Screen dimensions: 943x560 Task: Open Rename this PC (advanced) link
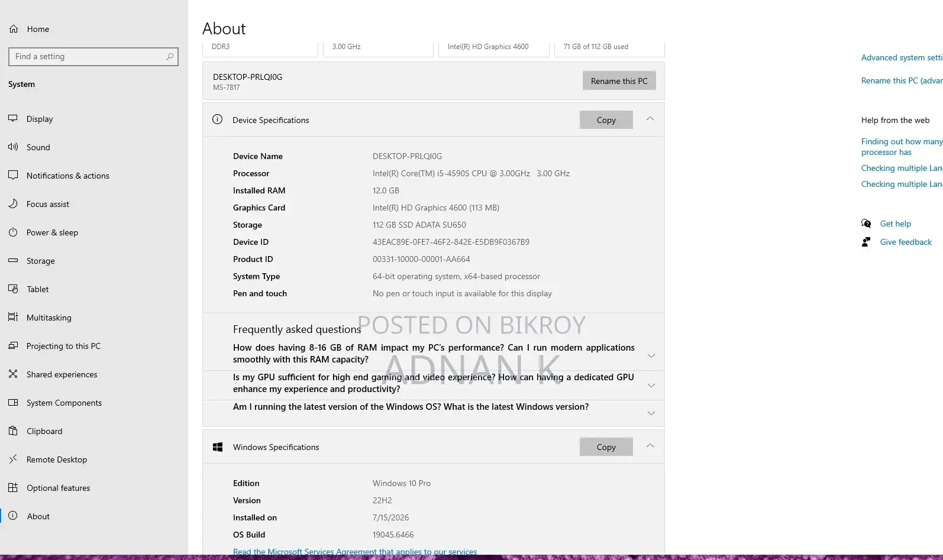902,80
